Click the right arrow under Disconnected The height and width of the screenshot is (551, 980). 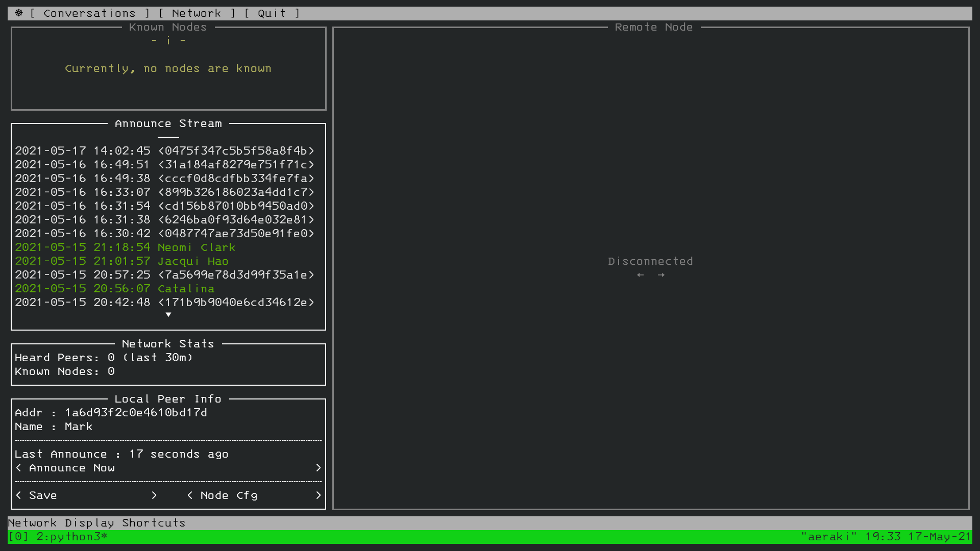pos(661,275)
